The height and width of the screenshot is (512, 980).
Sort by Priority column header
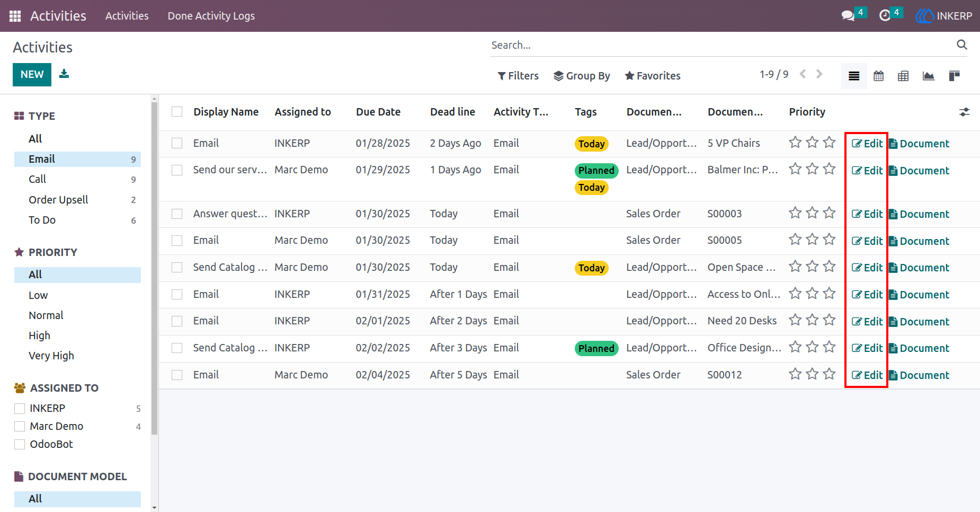point(807,112)
